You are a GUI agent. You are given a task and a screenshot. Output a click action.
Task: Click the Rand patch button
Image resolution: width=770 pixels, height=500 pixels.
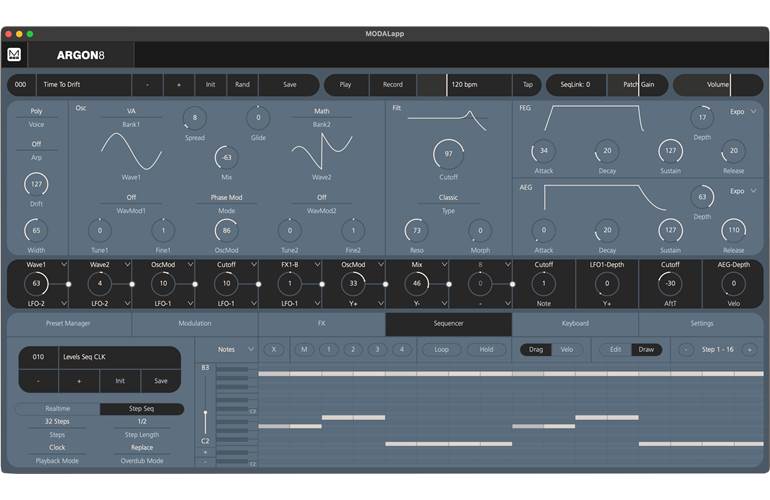(242, 84)
